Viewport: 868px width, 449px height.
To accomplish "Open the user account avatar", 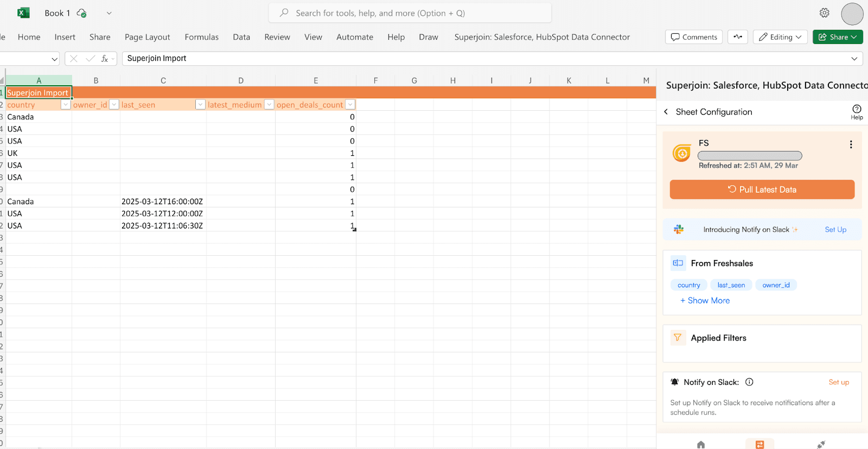I will pos(852,14).
